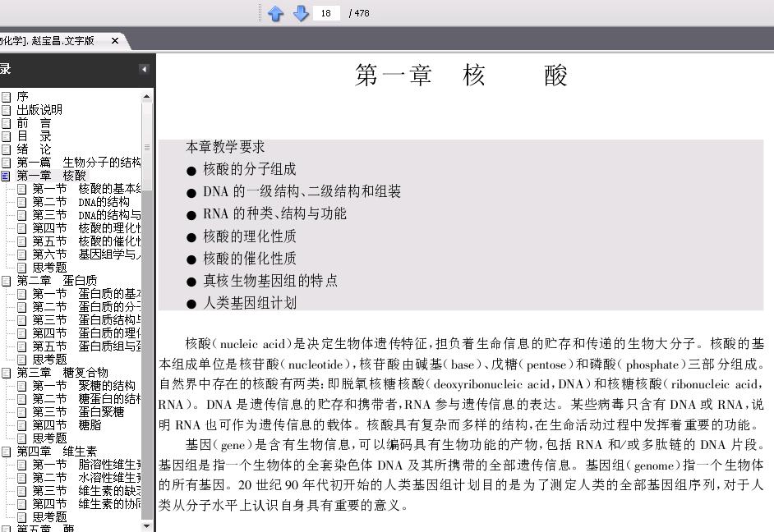Go to next page with down arrow

pos(301,13)
